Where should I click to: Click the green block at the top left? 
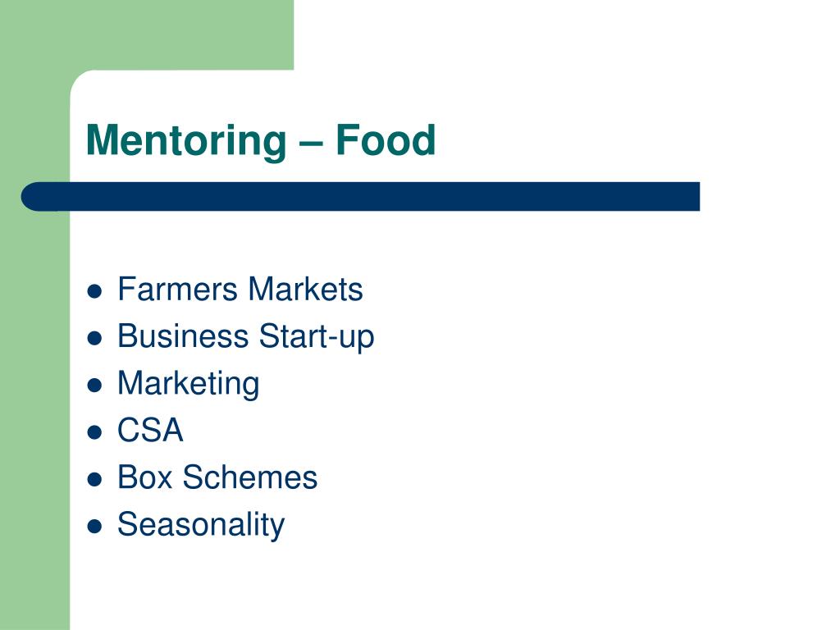(147, 34)
